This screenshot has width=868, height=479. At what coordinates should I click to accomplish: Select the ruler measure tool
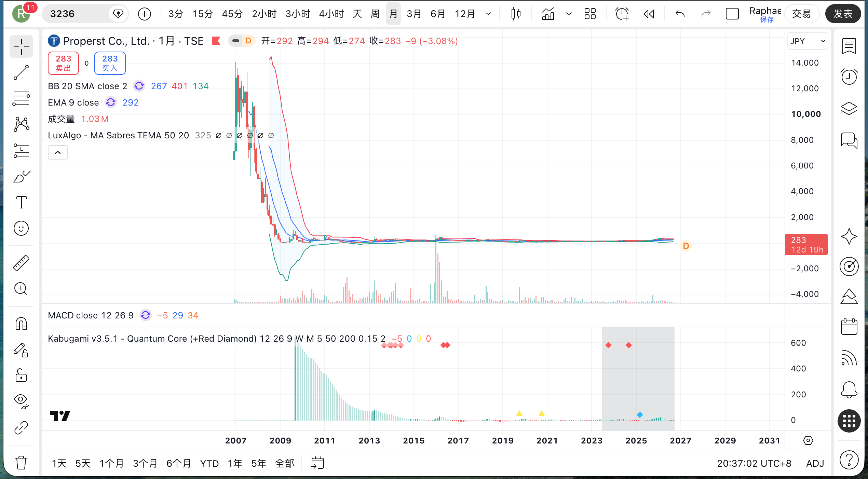(21, 263)
